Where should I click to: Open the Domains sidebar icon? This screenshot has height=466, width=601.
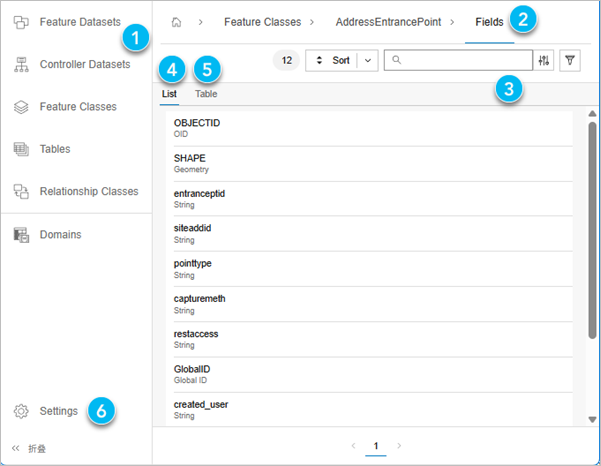(x=21, y=235)
